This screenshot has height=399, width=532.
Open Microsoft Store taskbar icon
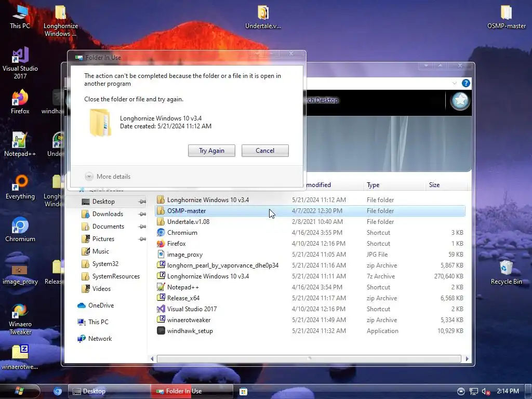coord(243,392)
